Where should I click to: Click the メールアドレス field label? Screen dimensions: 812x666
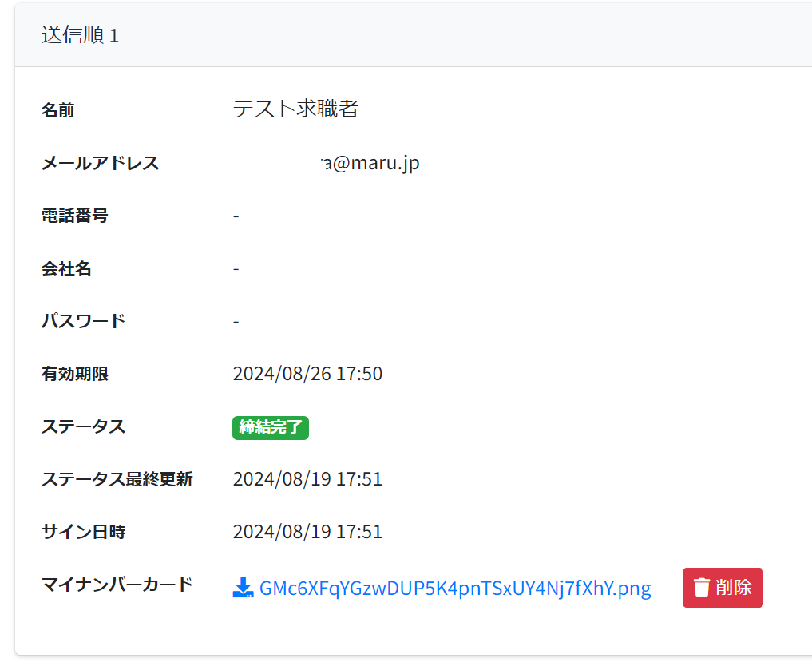click(101, 164)
